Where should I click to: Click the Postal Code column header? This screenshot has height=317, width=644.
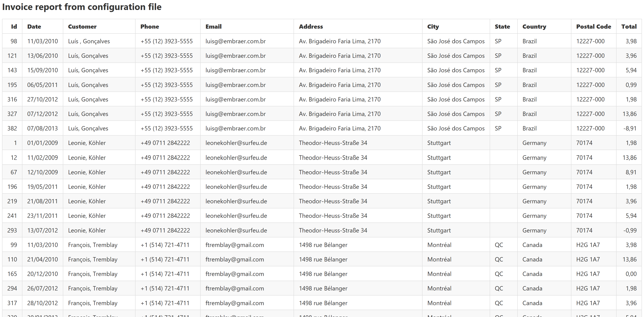coord(593,27)
